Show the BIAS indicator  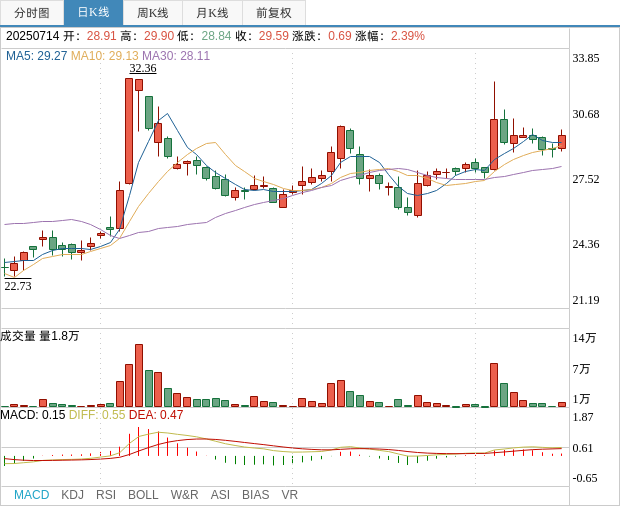(x=255, y=495)
